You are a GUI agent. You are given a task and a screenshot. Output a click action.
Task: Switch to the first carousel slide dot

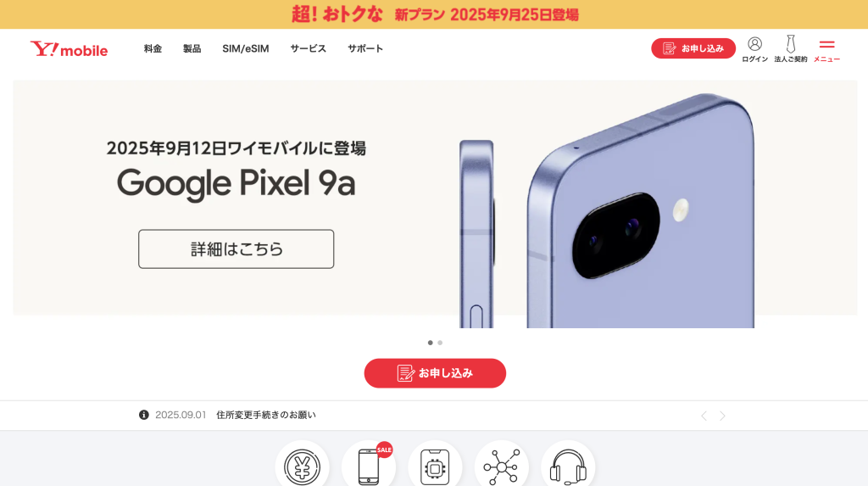tap(430, 343)
